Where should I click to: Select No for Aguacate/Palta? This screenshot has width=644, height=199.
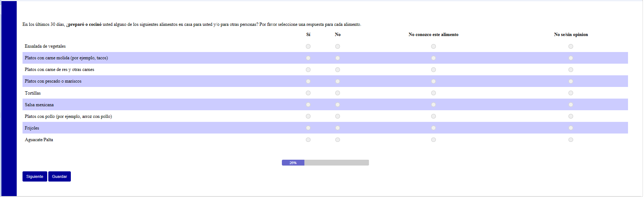pos(337,140)
